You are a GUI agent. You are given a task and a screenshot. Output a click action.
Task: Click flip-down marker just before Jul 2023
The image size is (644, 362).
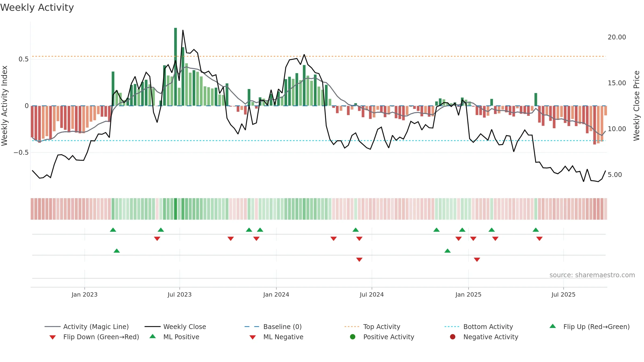(157, 239)
